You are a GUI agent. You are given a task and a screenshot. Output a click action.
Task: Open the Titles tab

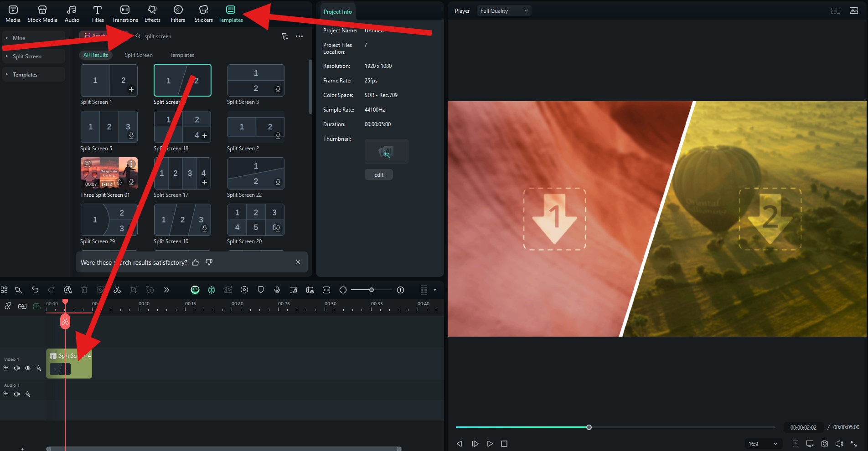[97, 14]
